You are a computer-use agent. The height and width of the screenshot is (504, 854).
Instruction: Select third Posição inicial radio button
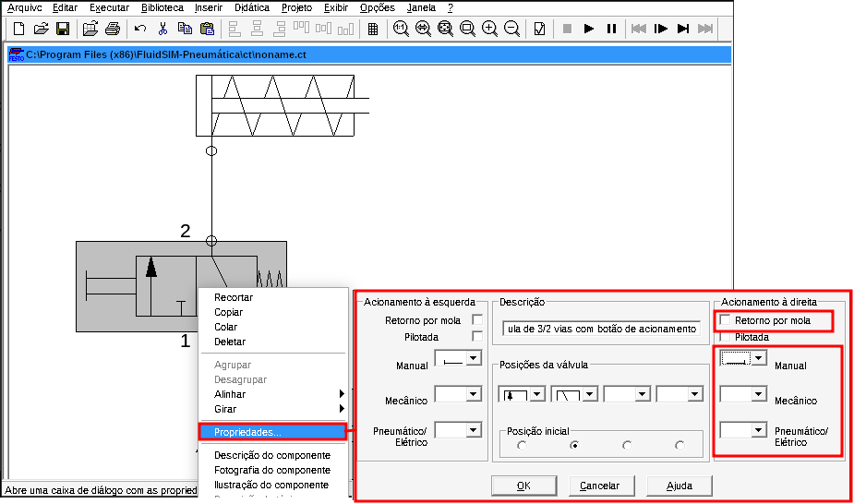(x=627, y=445)
